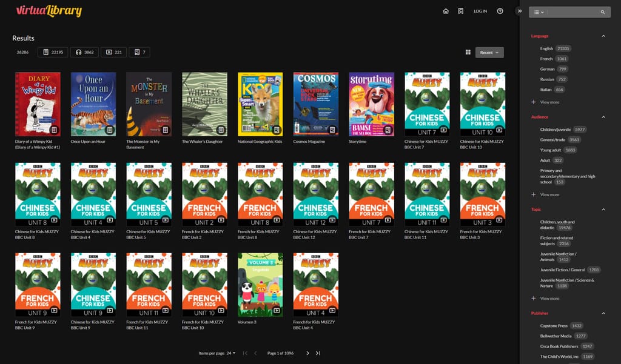Collapse the Topic filter section

(x=603, y=210)
